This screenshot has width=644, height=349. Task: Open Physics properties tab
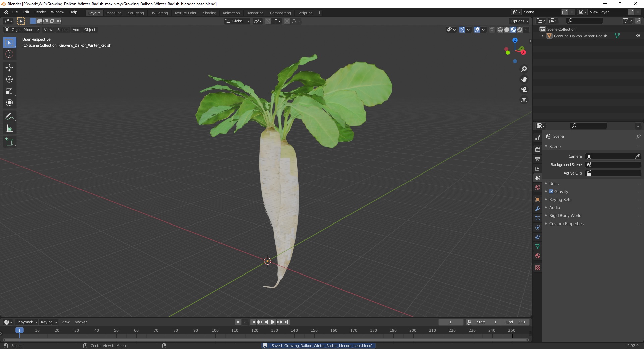pyautogui.click(x=538, y=228)
